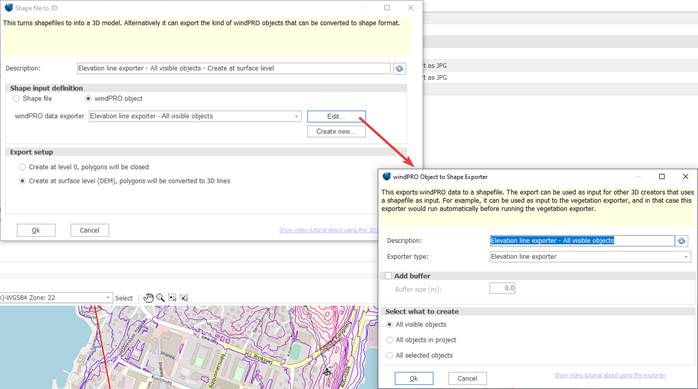Open the Exporter type dropdown
Viewport: 698px width, 389px height.
click(590, 257)
